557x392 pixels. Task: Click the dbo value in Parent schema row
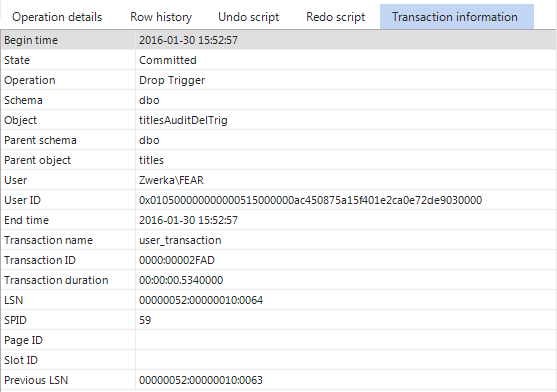click(149, 140)
